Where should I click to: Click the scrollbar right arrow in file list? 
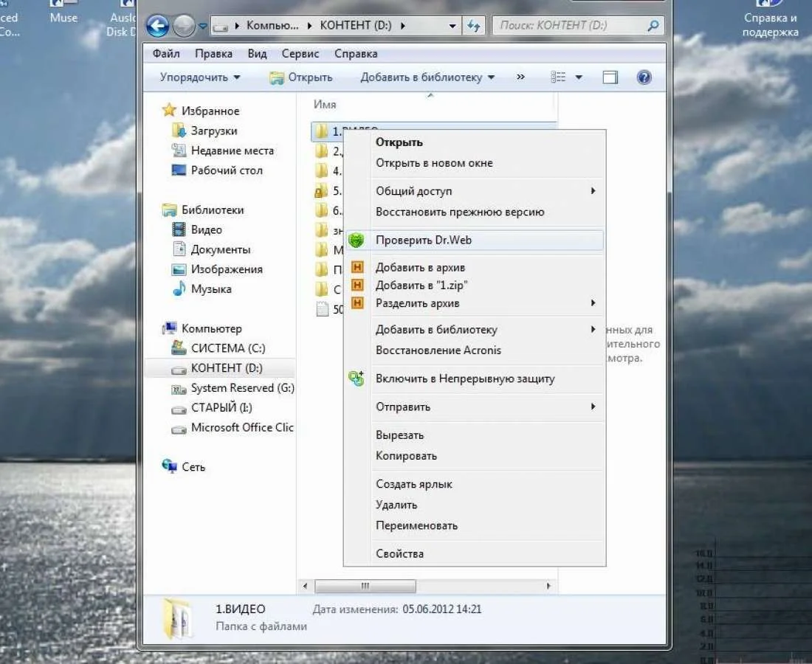[x=548, y=586]
